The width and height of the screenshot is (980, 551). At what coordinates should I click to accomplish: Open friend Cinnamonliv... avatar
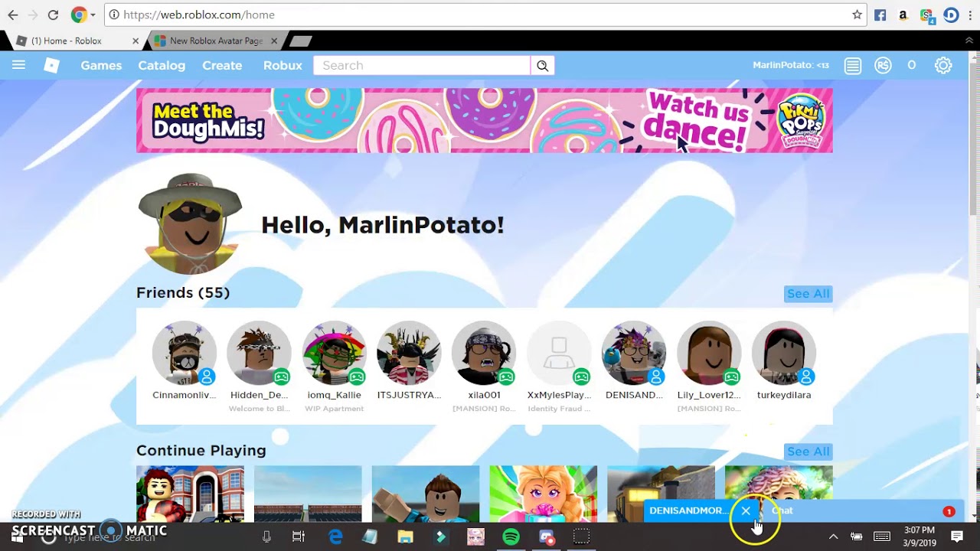[x=185, y=353]
